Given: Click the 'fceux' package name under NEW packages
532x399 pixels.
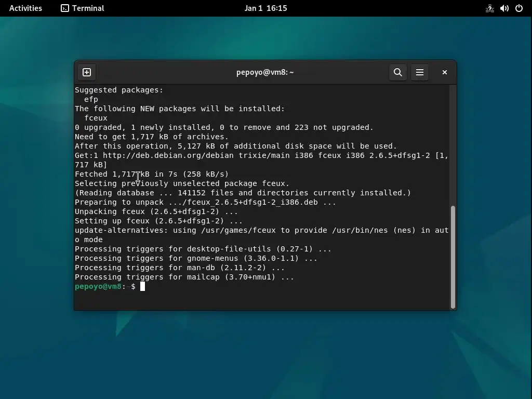Looking at the screenshot, I should [x=96, y=118].
